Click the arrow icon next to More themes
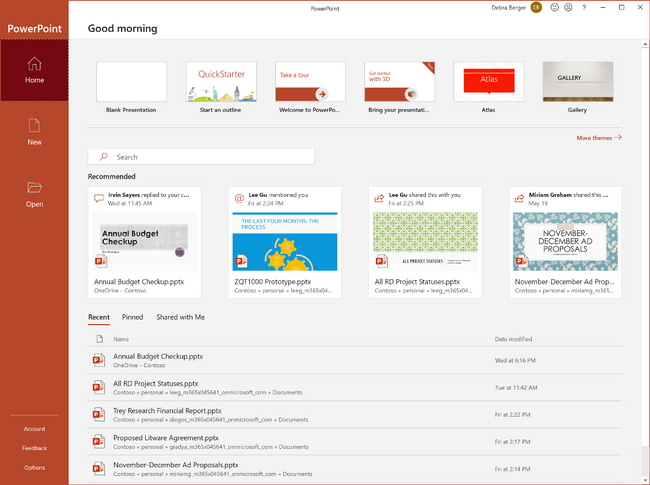The image size is (650, 485). pyautogui.click(x=618, y=137)
